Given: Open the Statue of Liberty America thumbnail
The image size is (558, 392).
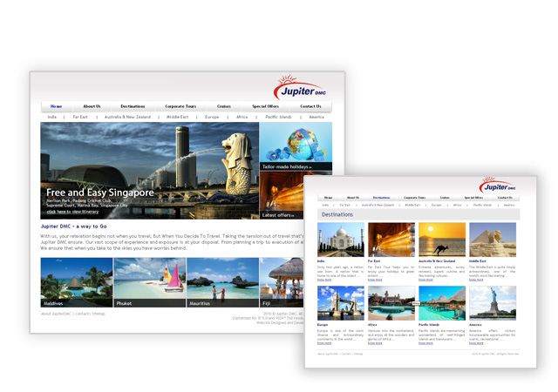Looking at the screenshot, I should click(x=493, y=303).
